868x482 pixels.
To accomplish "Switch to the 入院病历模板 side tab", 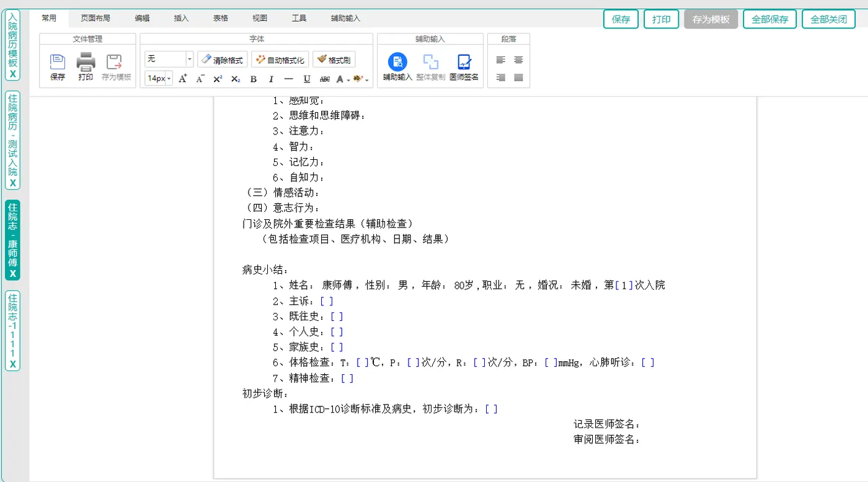I will coord(12,40).
